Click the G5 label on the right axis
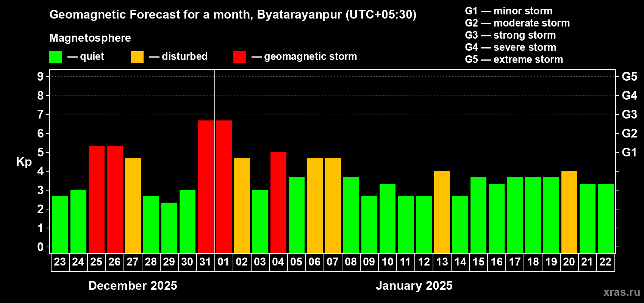The width and height of the screenshot is (644, 303). click(x=630, y=77)
